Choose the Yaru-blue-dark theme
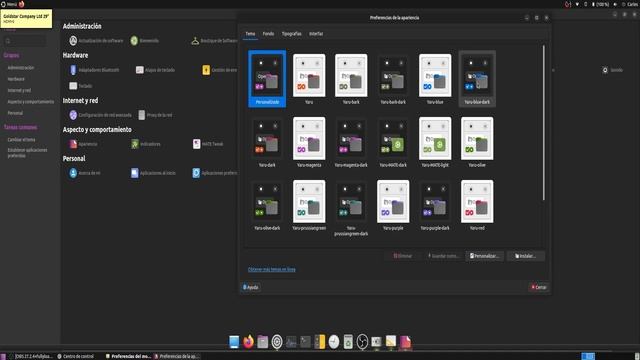The width and height of the screenshot is (640, 360). click(x=477, y=79)
